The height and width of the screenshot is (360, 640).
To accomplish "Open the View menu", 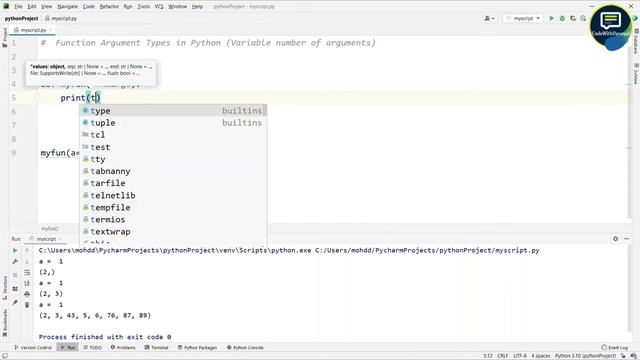I will click(x=47, y=7).
